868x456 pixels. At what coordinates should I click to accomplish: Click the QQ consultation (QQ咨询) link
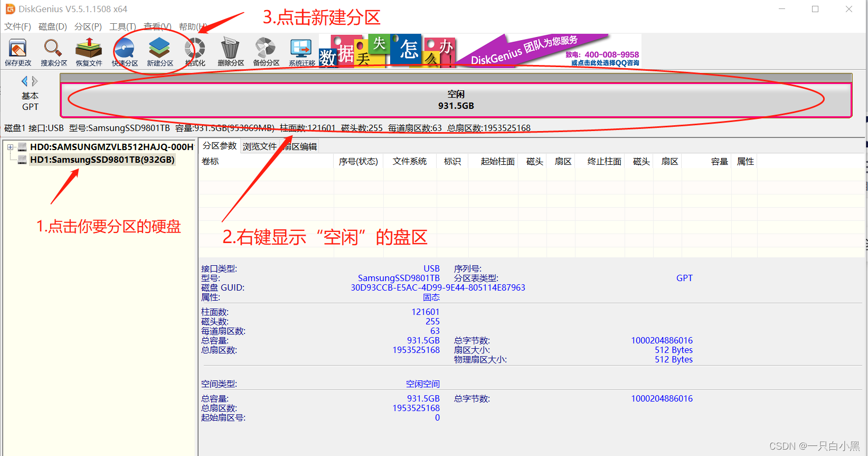605,63
